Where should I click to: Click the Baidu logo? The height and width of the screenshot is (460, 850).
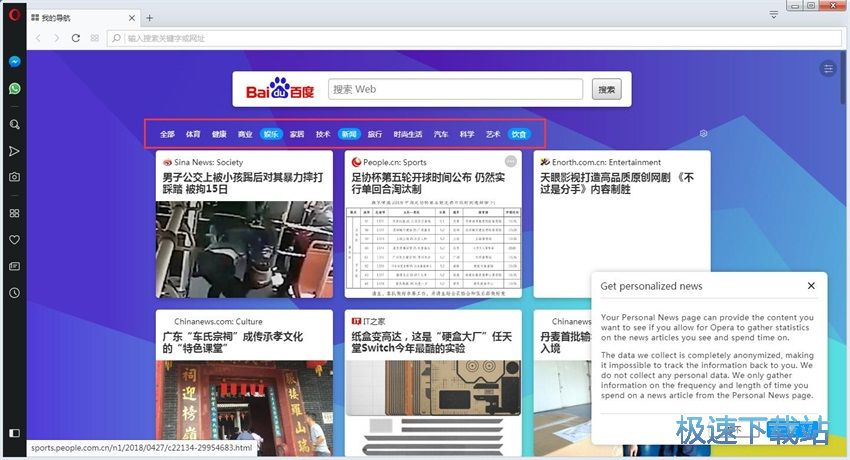280,89
